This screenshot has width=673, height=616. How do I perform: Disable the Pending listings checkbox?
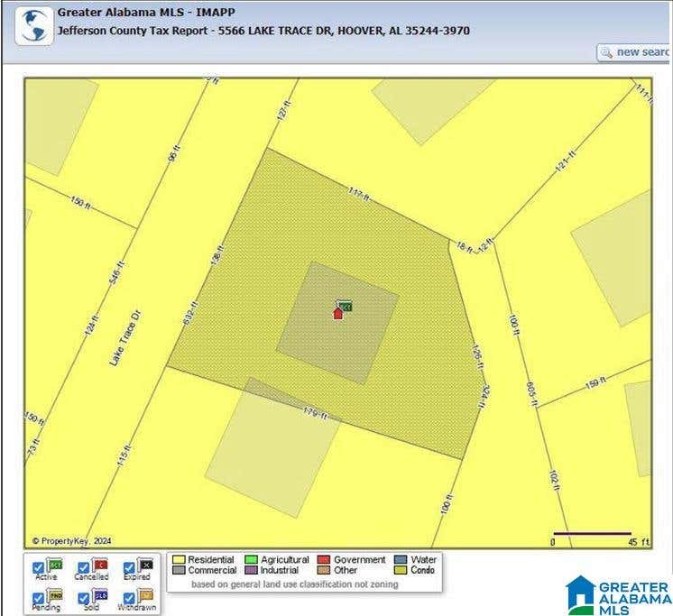pos(38,598)
